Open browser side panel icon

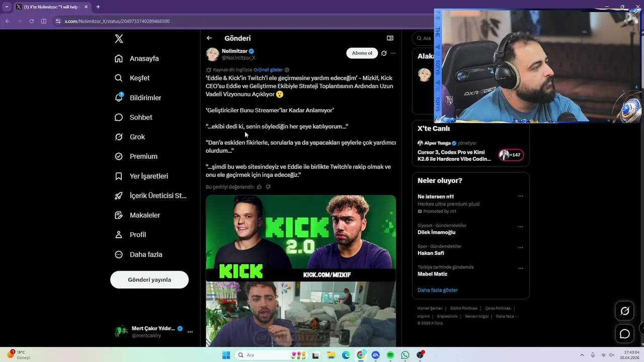(x=44, y=21)
